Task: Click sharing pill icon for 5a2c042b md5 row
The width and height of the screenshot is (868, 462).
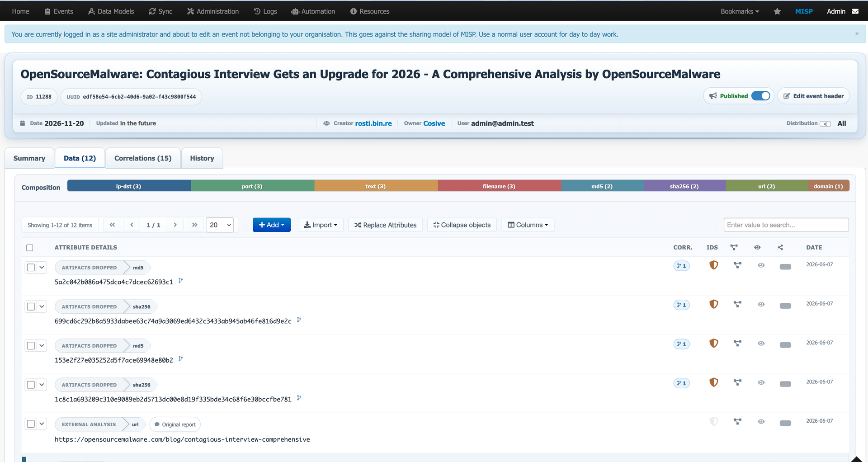Action: [785, 267]
